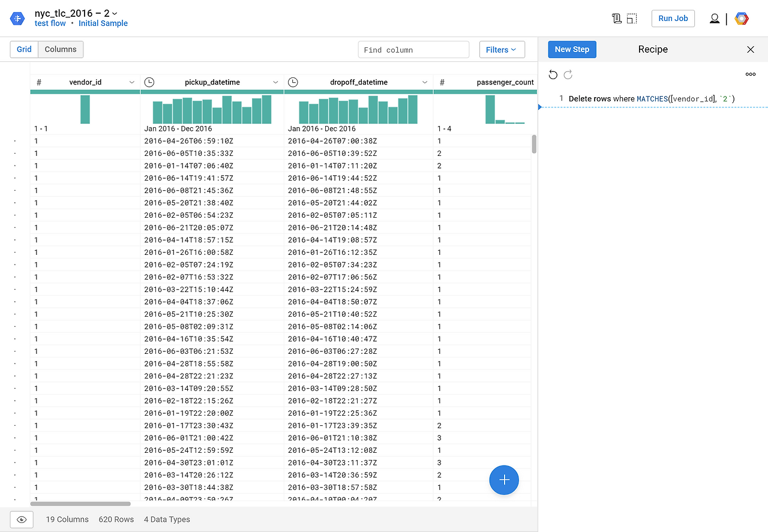768x532 pixels.
Task: Open the test flow link
Action: tap(50, 23)
